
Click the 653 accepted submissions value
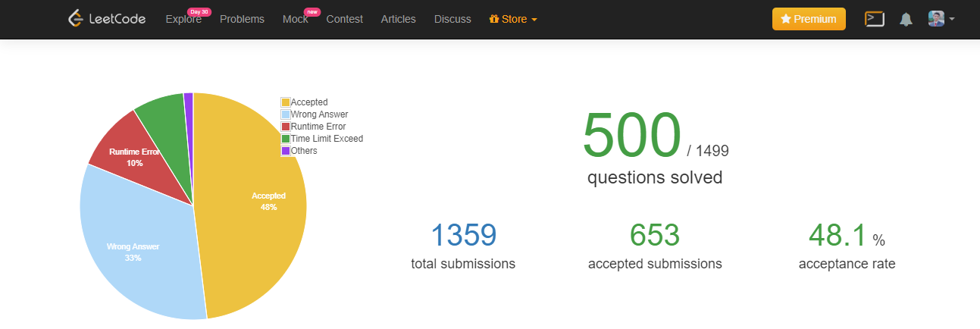655,236
